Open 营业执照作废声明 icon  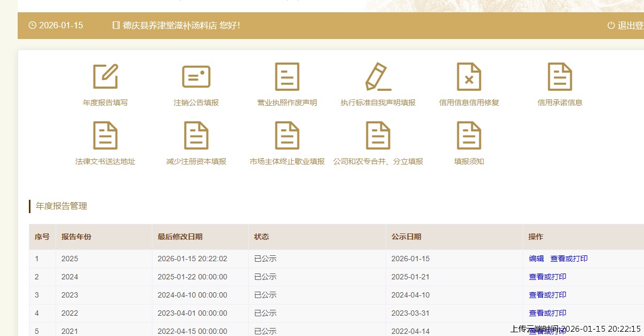point(287,77)
